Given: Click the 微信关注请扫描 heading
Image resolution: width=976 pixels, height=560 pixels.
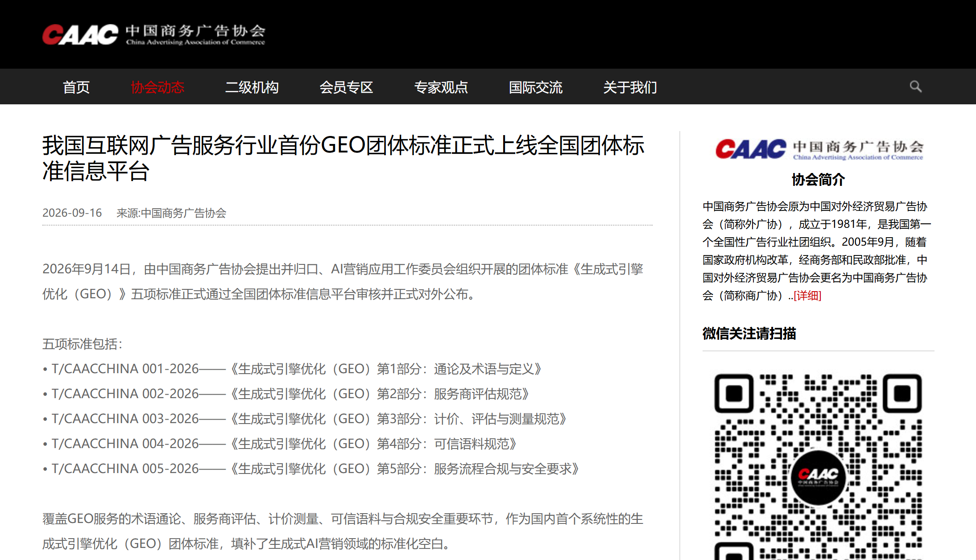Looking at the screenshot, I should pos(749,333).
